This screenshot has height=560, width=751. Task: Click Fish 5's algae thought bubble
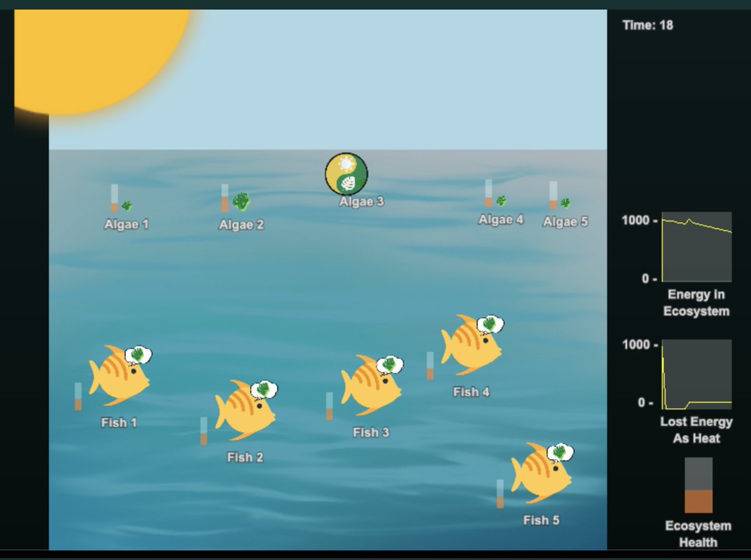tap(561, 452)
